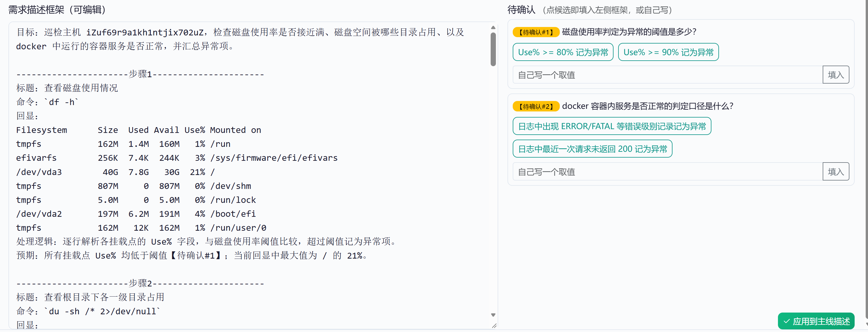868x332 pixels.
Task: Click the custom value field under 待确认#2
Action: (668, 172)
